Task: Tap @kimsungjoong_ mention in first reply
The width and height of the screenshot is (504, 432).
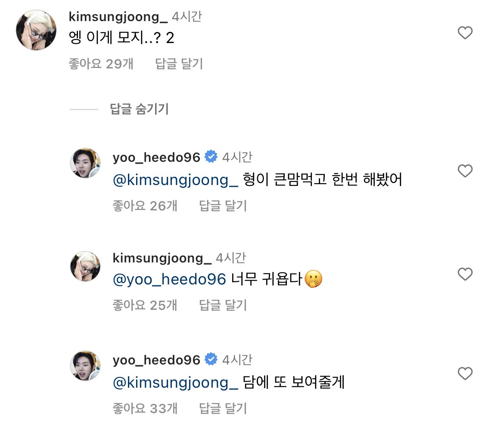Action: (x=175, y=180)
